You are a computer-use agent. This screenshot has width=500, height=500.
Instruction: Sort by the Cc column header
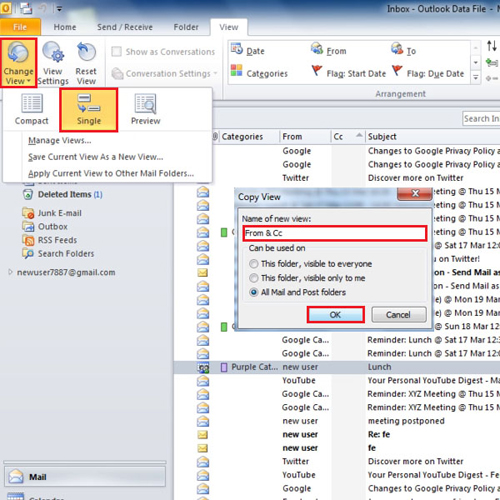coord(348,137)
